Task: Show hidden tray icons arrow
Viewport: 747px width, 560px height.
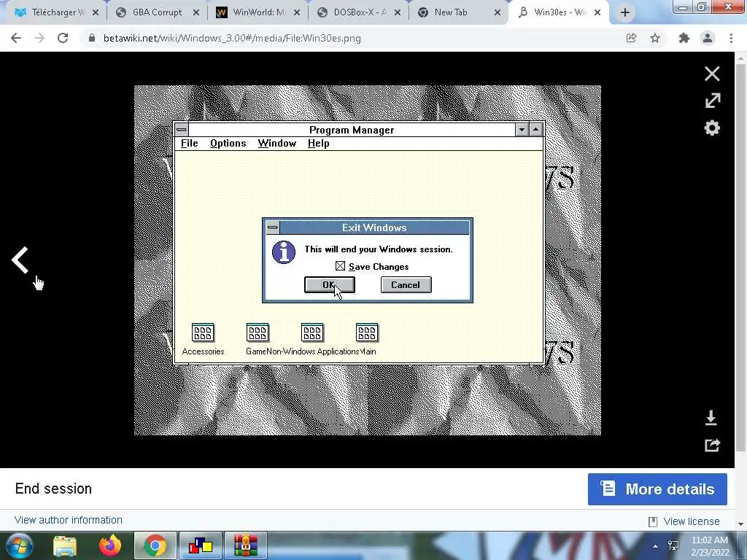Action: click(x=656, y=546)
